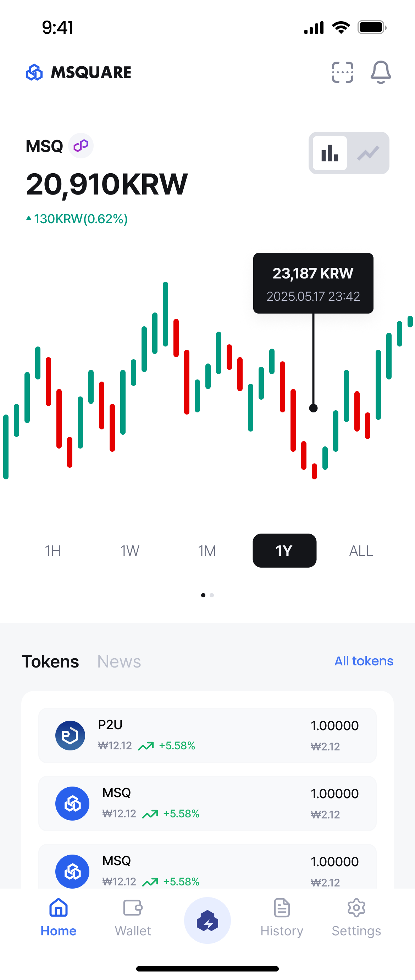Switch to candlestick bar chart view
This screenshot has height=980, width=415.
[x=330, y=153]
